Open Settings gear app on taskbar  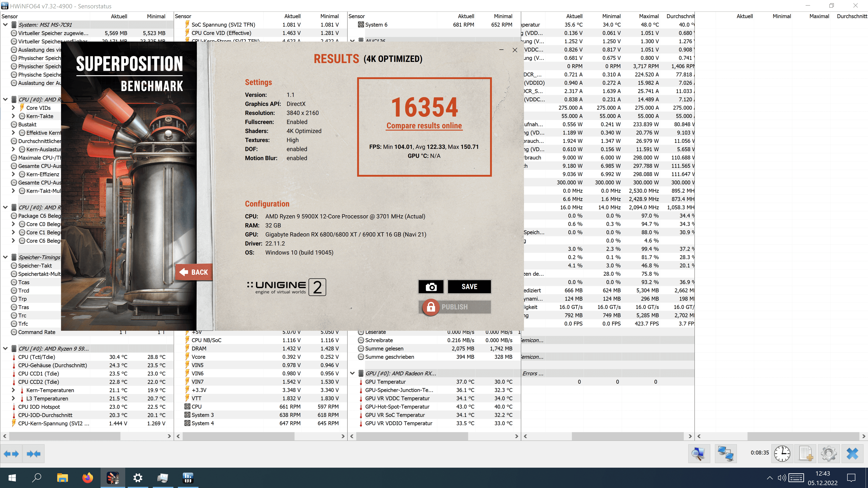pos(138,478)
